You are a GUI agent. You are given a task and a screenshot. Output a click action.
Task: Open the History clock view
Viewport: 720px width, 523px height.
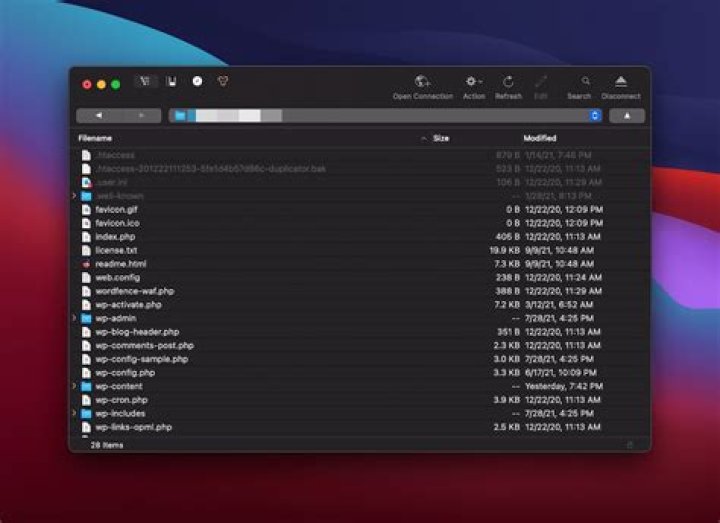click(x=197, y=82)
